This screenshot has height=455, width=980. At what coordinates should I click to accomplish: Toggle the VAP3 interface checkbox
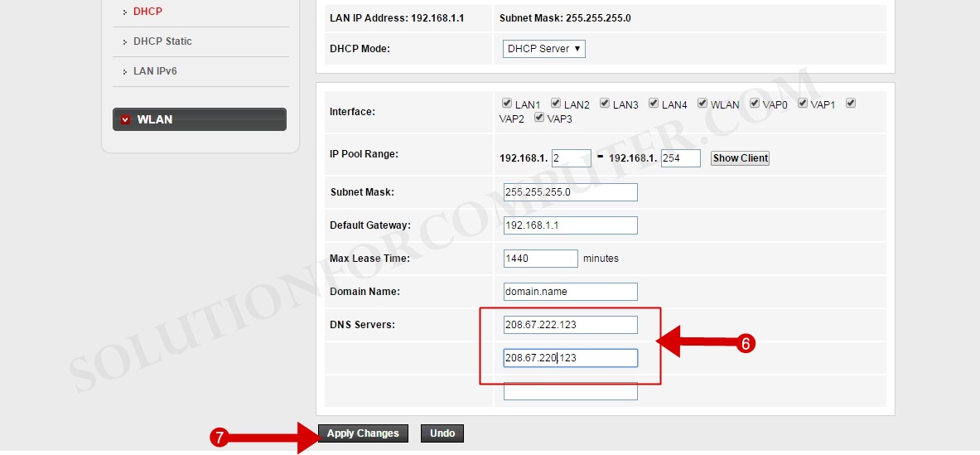tap(538, 117)
